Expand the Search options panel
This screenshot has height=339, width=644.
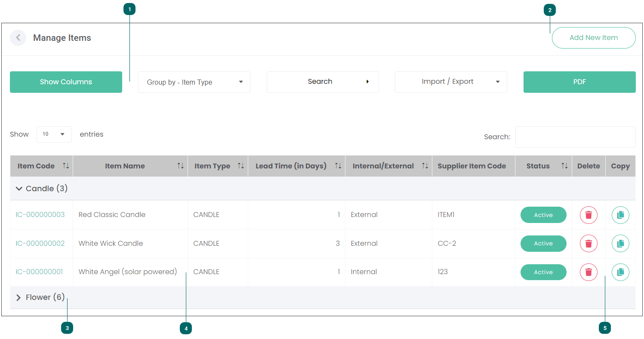323,82
